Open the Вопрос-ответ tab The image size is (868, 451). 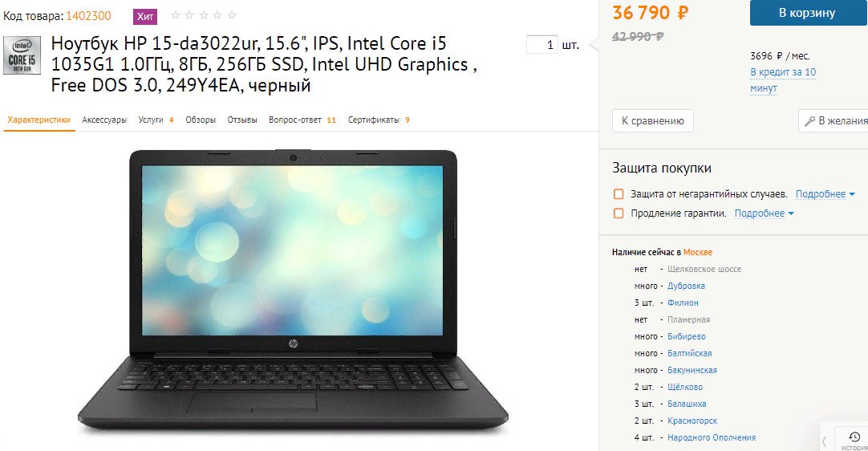click(302, 120)
